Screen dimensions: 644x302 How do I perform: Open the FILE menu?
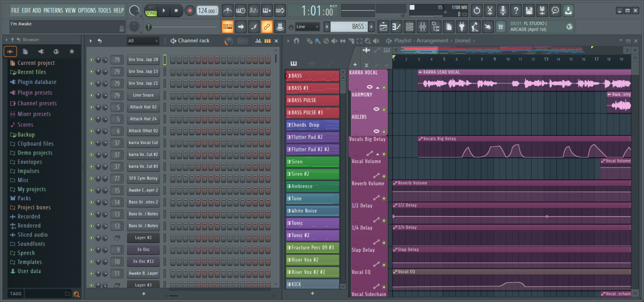click(x=16, y=10)
